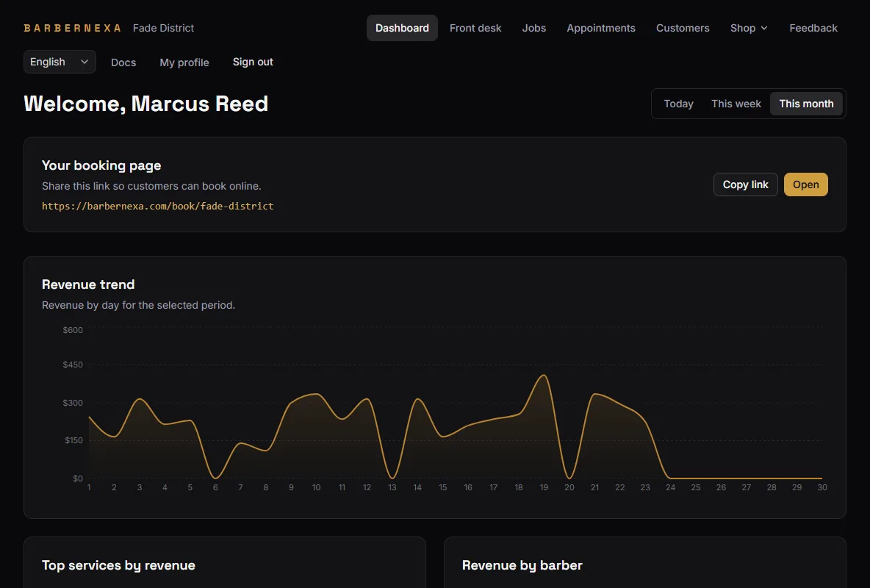The height and width of the screenshot is (588, 870).
Task: Click the $150 axis label
Action: click(73, 440)
